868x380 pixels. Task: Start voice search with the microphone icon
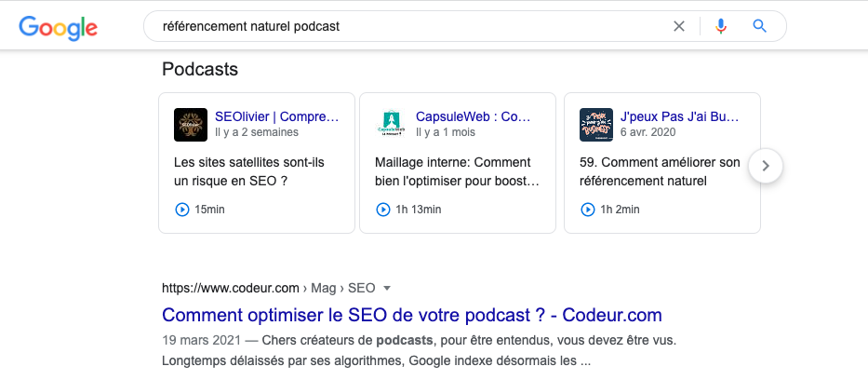click(x=720, y=26)
